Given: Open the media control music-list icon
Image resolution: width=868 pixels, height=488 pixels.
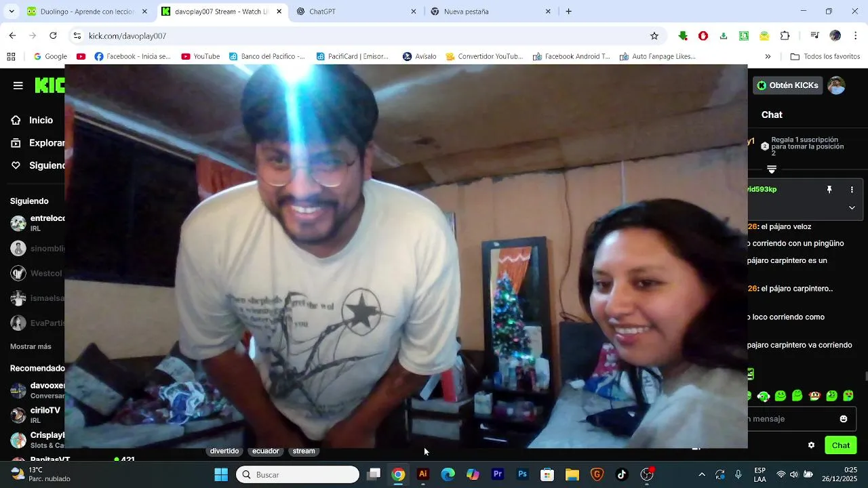Looking at the screenshot, I should [815, 36].
